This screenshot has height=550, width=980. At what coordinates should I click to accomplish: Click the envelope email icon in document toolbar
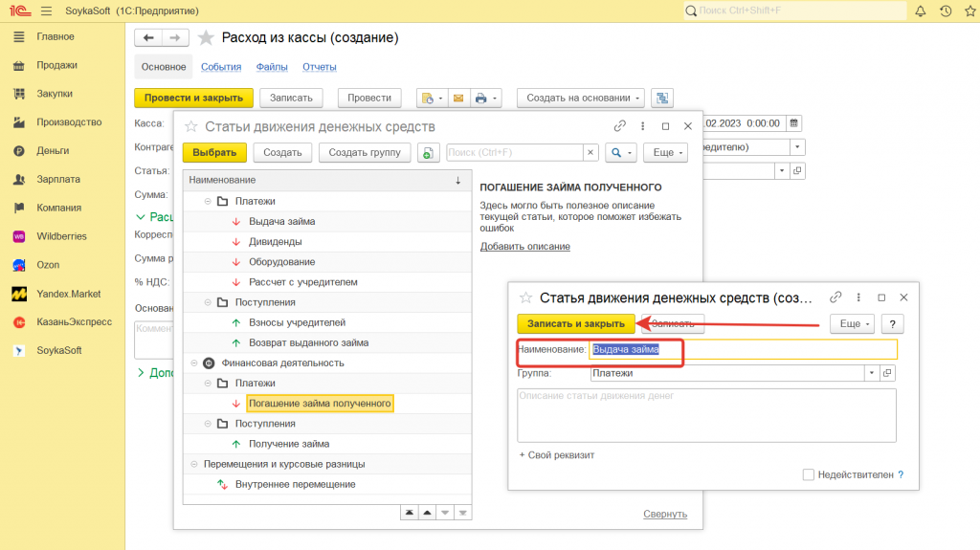[x=457, y=99]
